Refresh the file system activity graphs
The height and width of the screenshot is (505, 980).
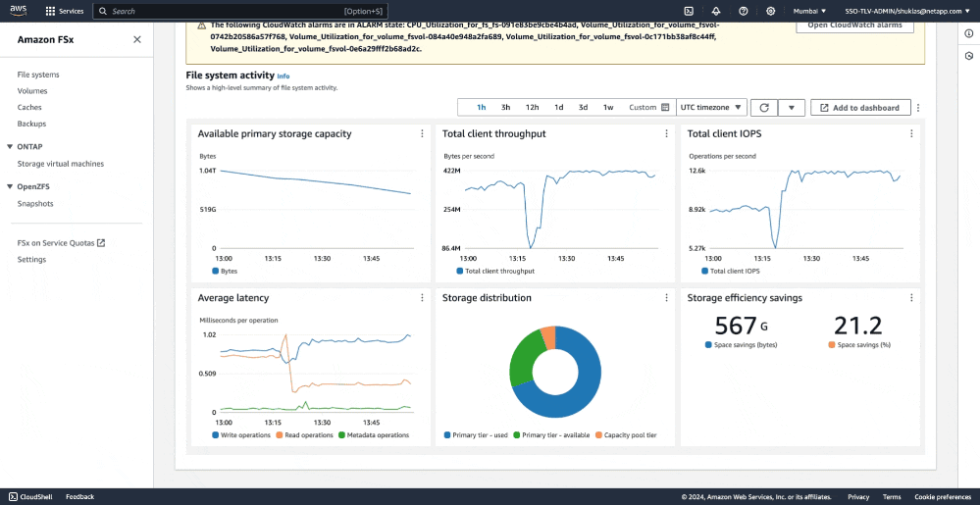click(x=764, y=108)
